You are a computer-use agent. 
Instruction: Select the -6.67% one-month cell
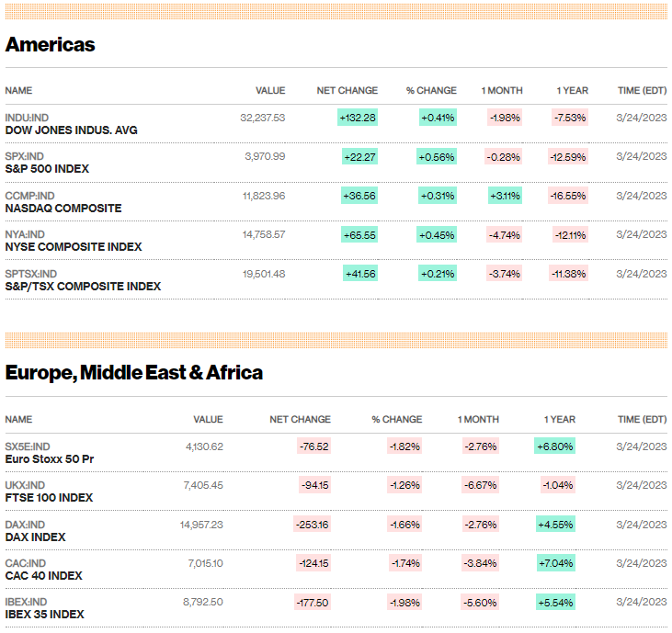click(481, 485)
